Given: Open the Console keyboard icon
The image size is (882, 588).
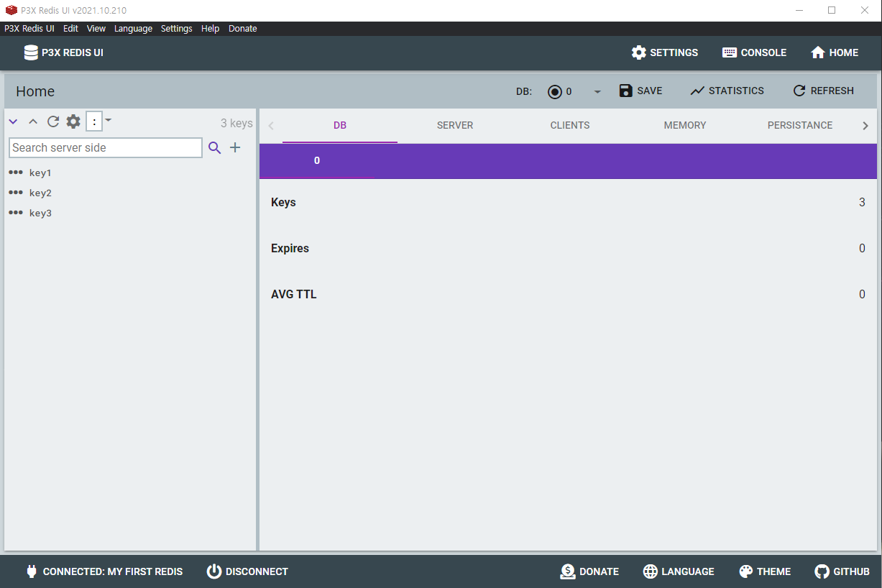Looking at the screenshot, I should pos(730,52).
